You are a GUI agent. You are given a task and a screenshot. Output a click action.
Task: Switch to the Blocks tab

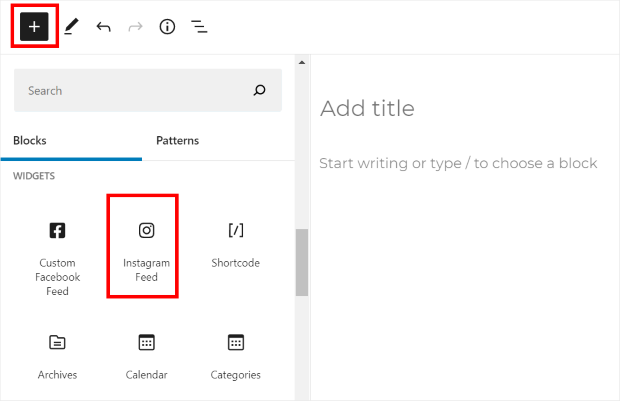(x=30, y=141)
